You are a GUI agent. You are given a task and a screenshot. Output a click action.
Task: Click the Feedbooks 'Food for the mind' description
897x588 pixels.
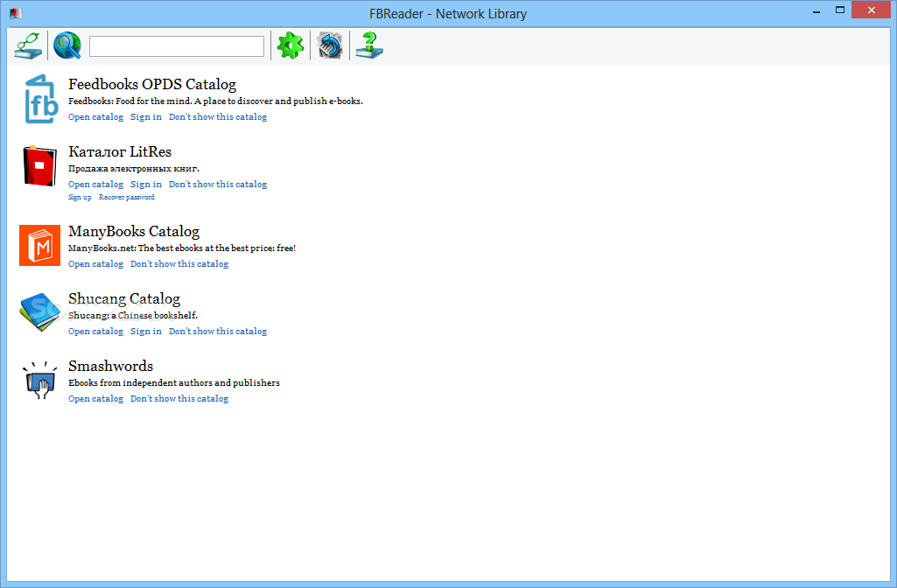pos(215,101)
